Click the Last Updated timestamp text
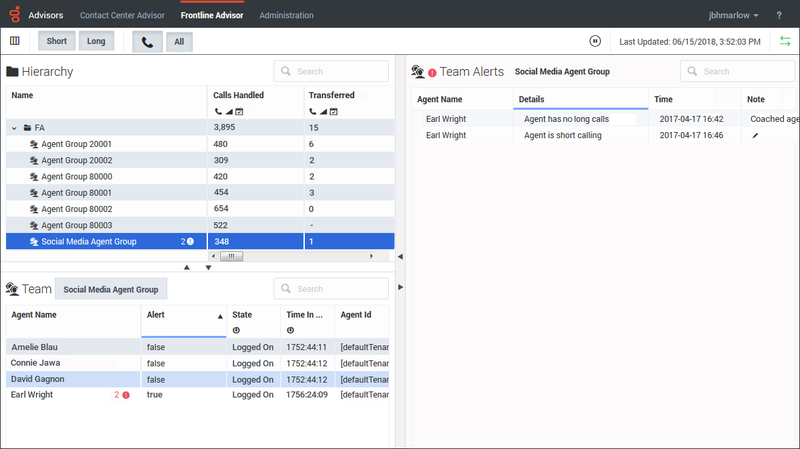This screenshot has height=449, width=800. pos(690,42)
